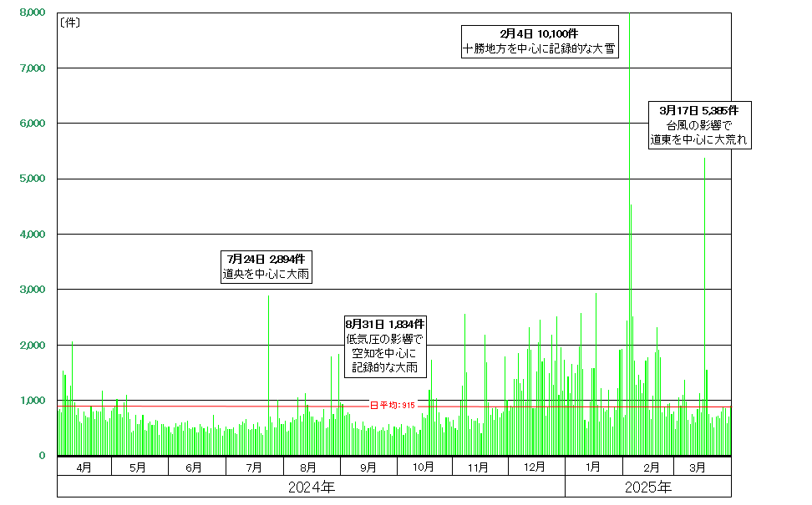Click the "7月24日 2,894件" annotation heading
Viewport: 812px width, 505px height.
[266, 260]
